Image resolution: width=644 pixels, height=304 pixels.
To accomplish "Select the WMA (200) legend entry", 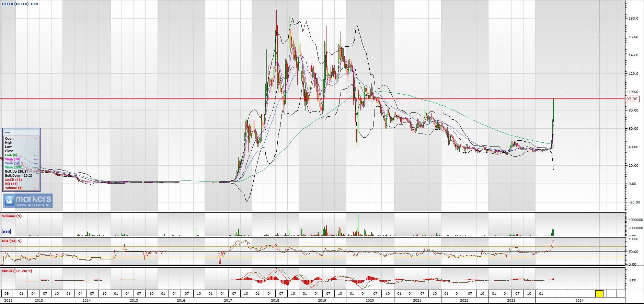I will (x=13, y=167).
